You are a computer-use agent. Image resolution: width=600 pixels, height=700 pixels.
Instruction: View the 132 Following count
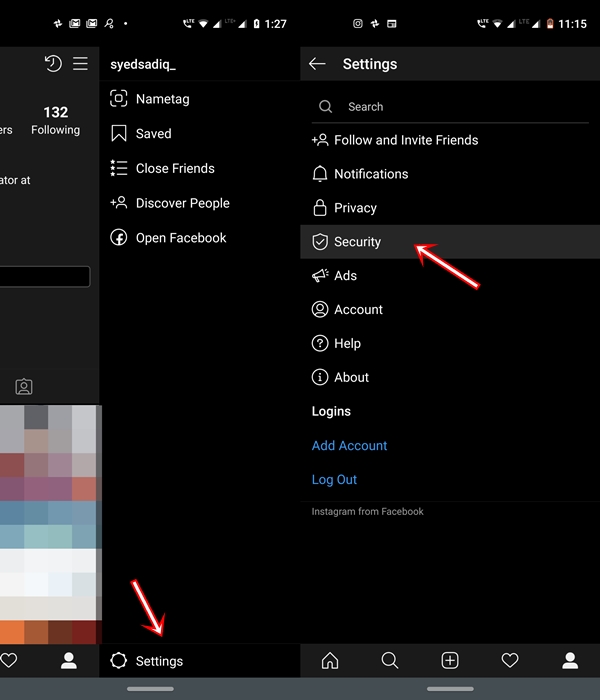[x=56, y=121]
